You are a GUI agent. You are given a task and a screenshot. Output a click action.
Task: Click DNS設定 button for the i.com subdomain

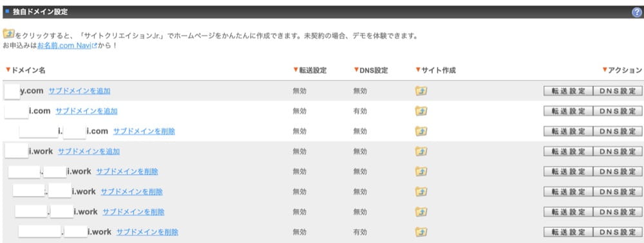(618, 131)
